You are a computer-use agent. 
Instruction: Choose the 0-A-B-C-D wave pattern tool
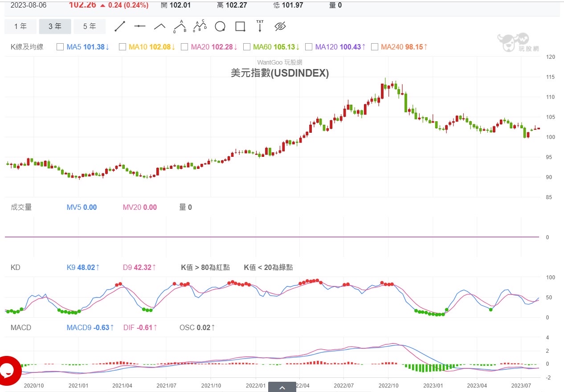pyautogui.click(x=200, y=27)
